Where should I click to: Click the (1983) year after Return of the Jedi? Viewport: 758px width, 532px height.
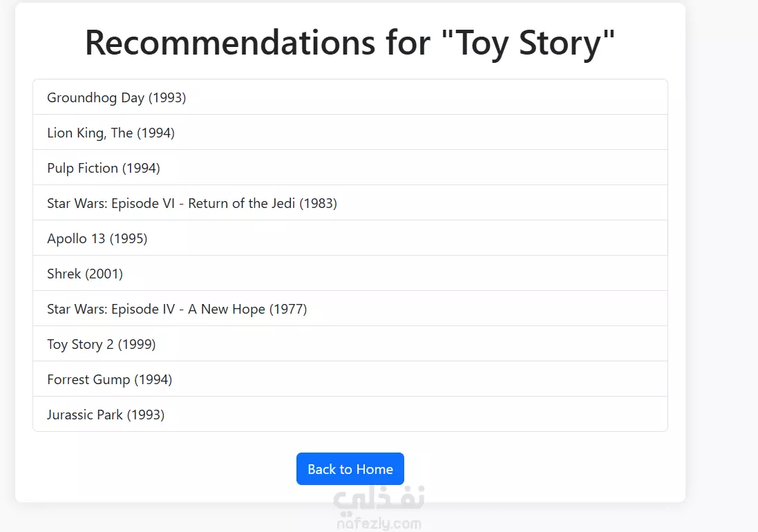(318, 203)
